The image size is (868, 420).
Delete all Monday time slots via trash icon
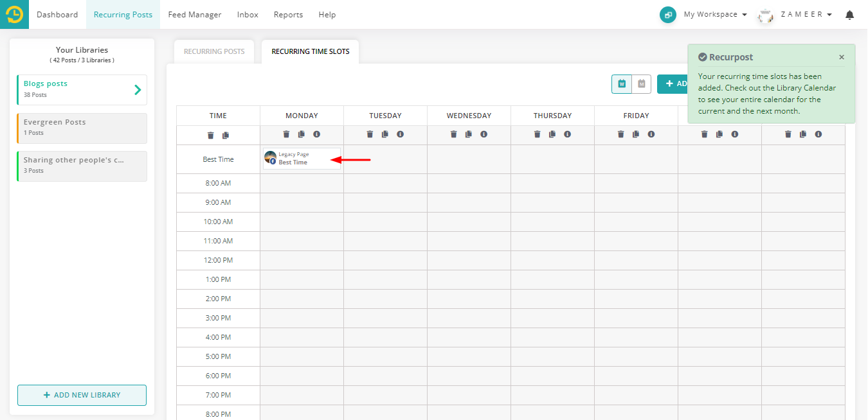[286, 134]
